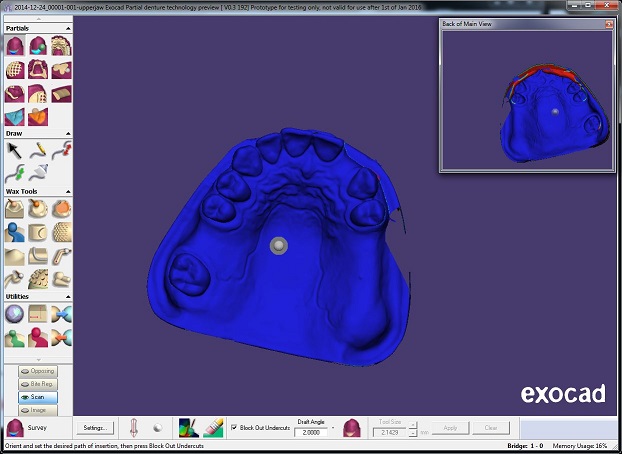This screenshot has height=454, width=622.
Task: Click the Apply button
Action: (450, 428)
